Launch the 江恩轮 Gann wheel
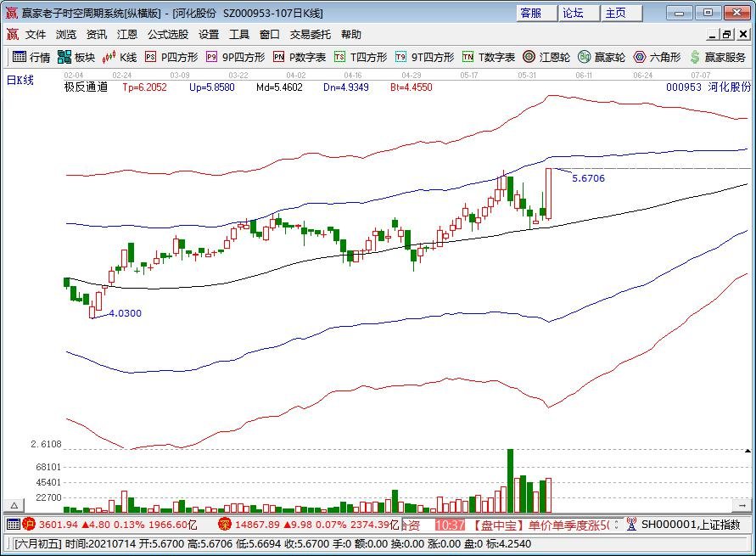Viewport: 756px width, 556px height. click(546, 58)
